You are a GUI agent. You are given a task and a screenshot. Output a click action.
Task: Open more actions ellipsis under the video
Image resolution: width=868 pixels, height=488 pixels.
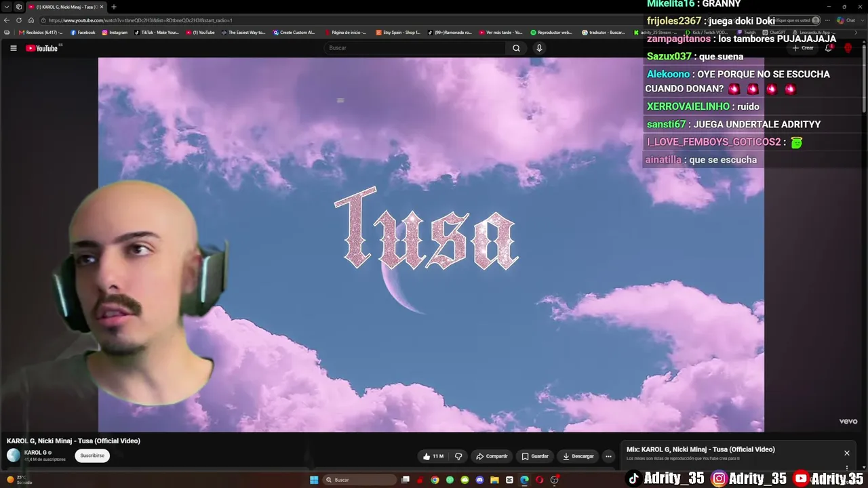point(608,456)
